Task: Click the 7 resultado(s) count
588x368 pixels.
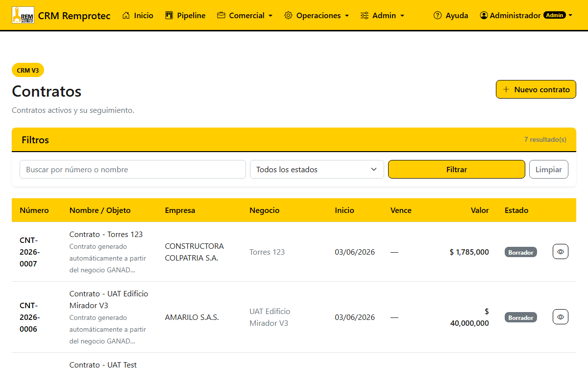Action: [x=545, y=139]
